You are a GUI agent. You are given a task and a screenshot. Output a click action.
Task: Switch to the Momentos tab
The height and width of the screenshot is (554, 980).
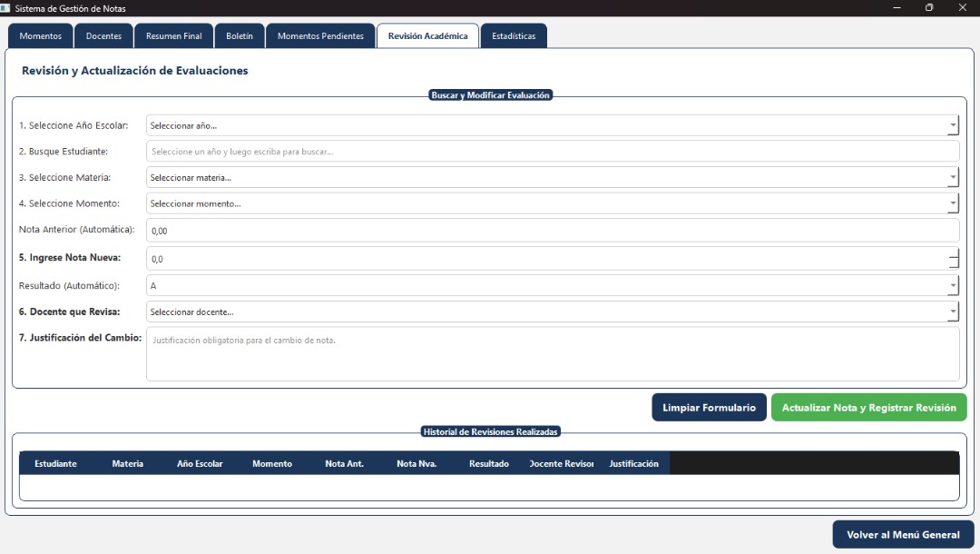[40, 36]
